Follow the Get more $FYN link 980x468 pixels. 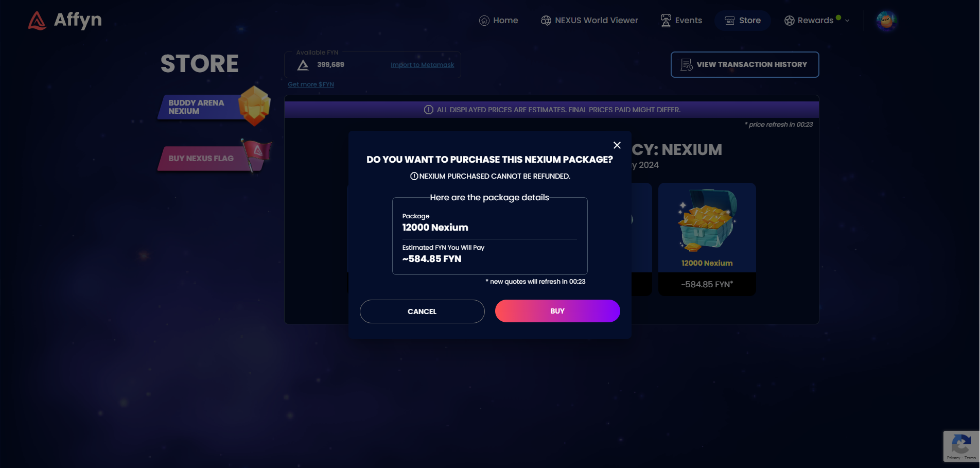pos(311,84)
